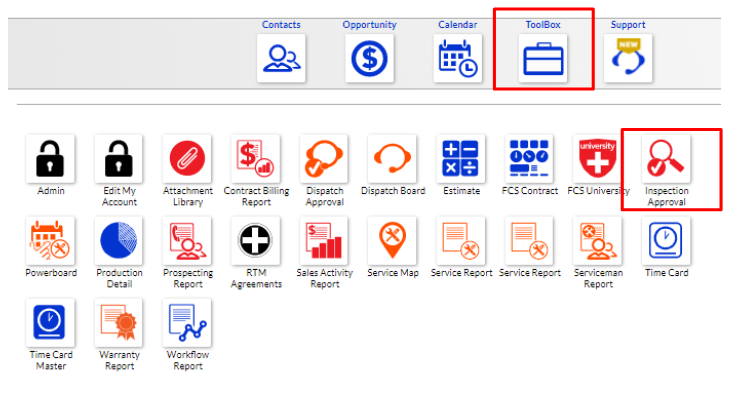Open the Inspection Approval magnifier icon
The image size is (740, 397).
tap(666, 159)
